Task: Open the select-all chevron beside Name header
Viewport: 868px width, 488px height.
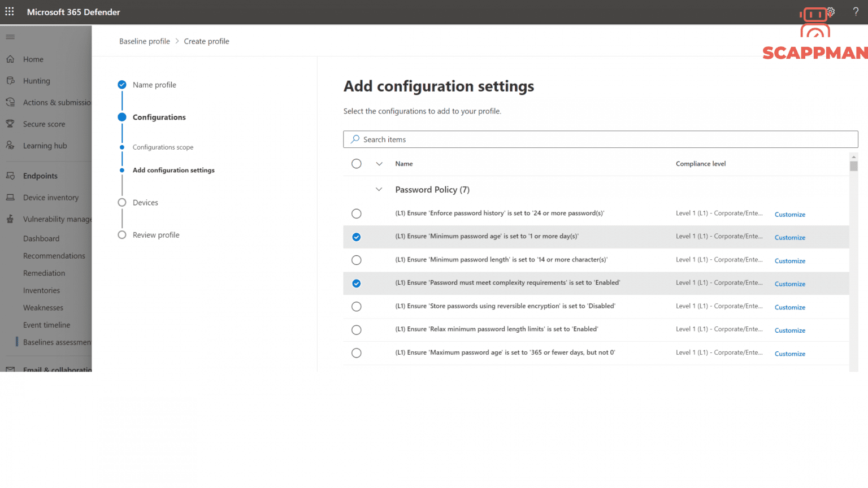Action: click(x=377, y=163)
